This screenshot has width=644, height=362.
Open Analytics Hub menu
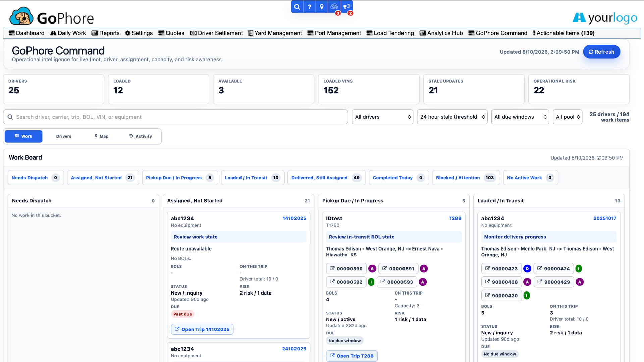pyautogui.click(x=441, y=33)
